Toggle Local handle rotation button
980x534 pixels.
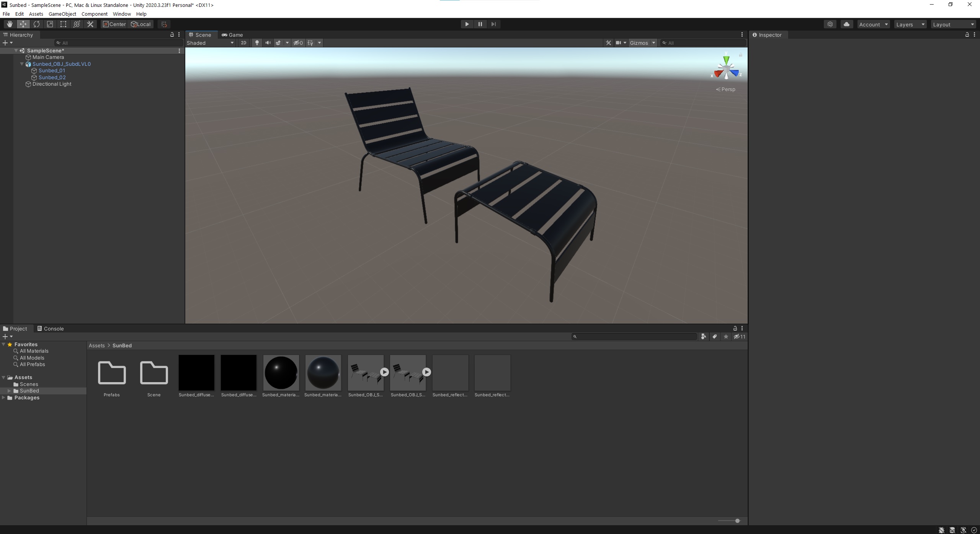[141, 24]
